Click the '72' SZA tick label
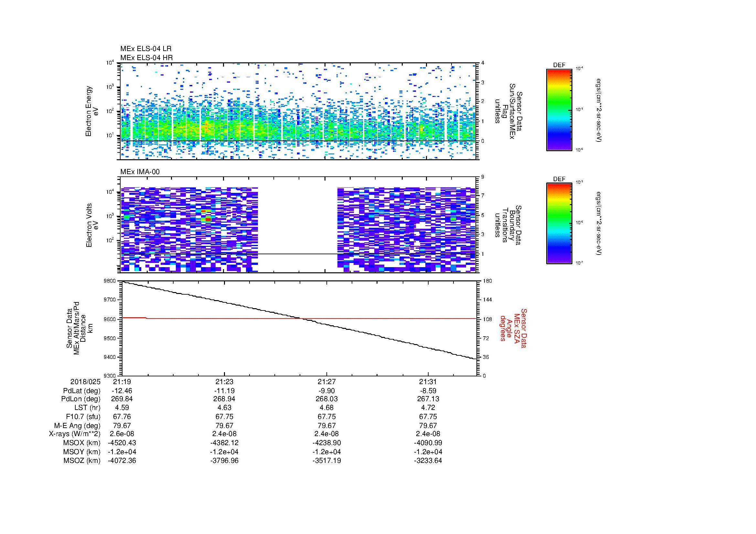Screen dimensions: 756x534 point(486,338)
